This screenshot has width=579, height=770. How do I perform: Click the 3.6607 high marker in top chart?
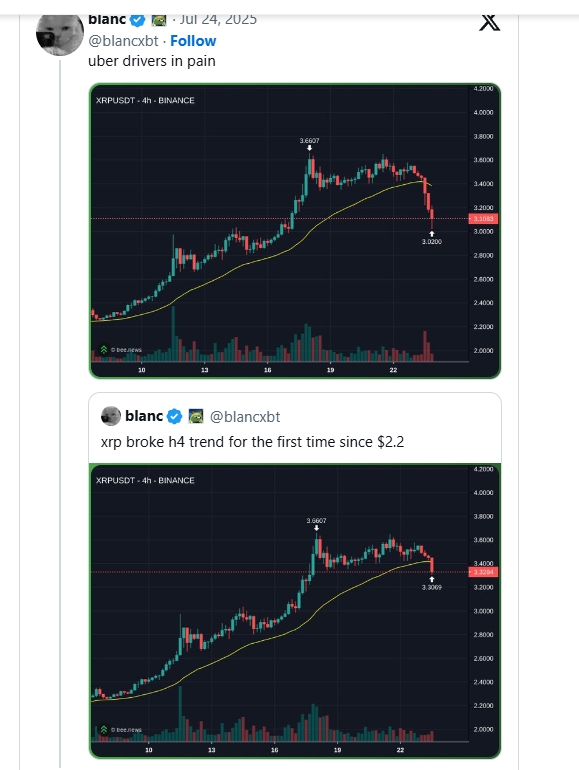(309, 141)
